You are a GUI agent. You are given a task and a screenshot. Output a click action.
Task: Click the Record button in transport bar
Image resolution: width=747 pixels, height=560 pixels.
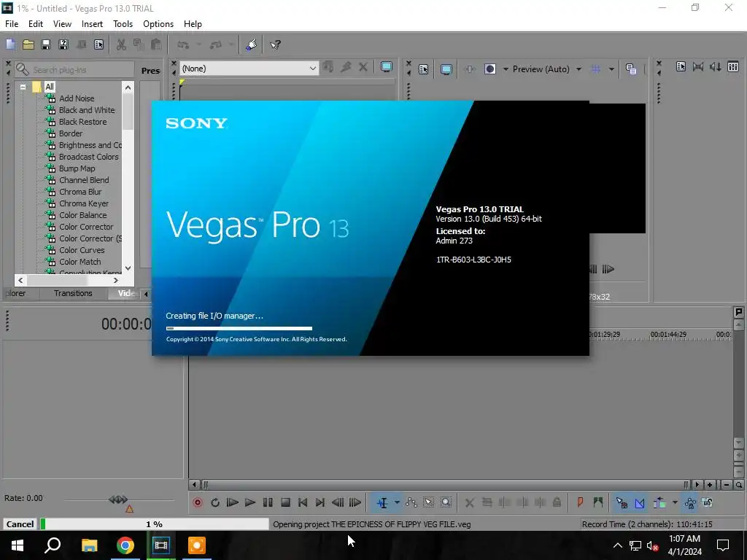point(198,502)
